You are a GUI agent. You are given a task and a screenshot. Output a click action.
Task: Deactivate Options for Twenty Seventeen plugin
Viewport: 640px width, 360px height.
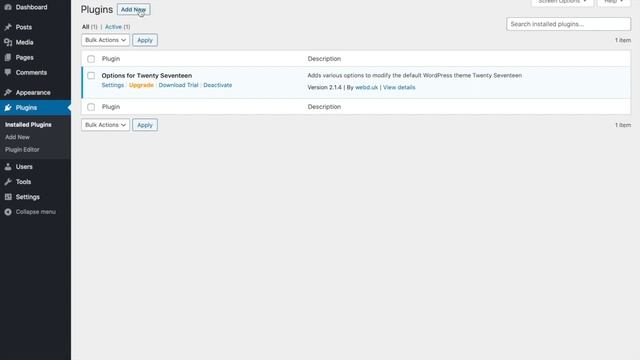tap(218, 85)
